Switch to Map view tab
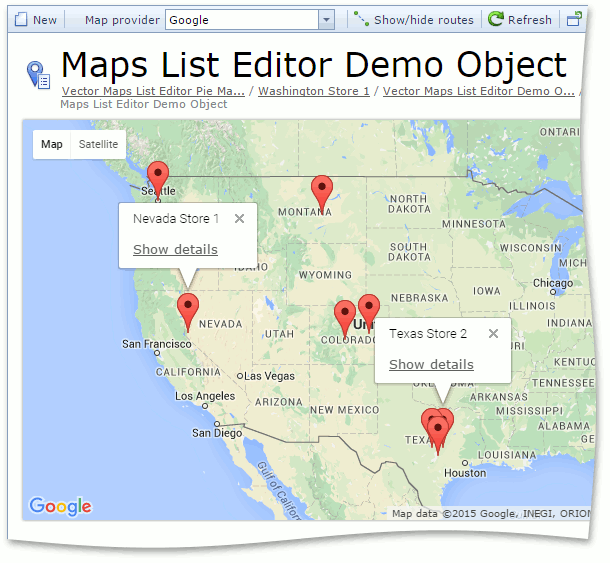This screenshot has width=610, height=563. (52, 144)
